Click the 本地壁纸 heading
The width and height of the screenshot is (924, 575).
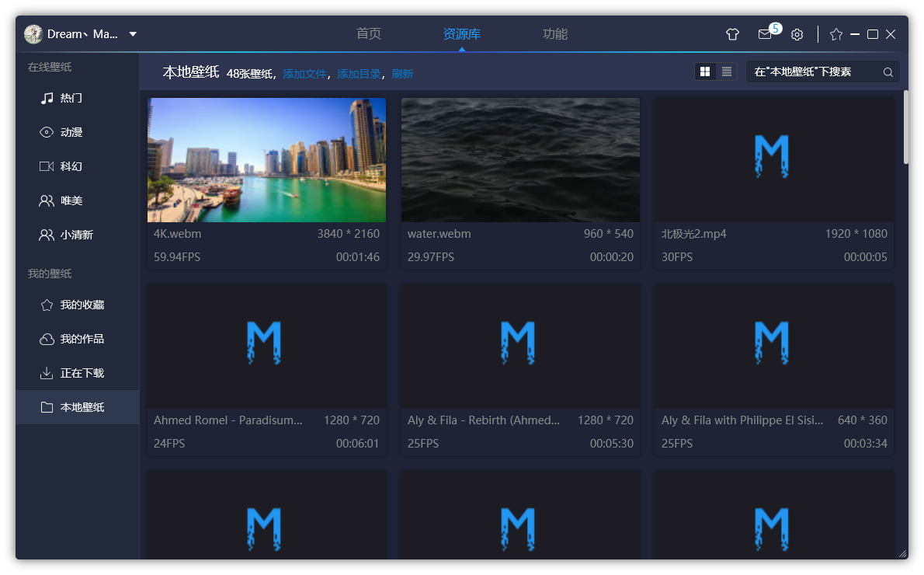(191, 72)
